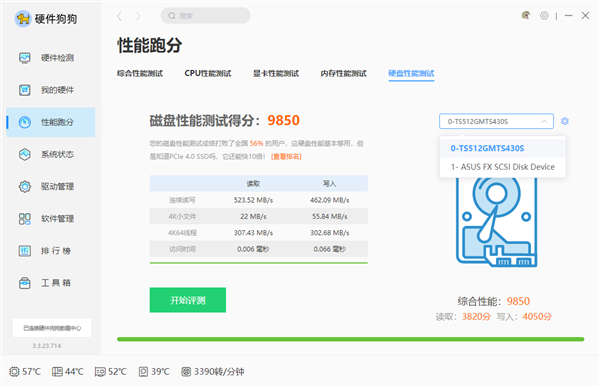Switch to 内存性能测试 tab

344,73
